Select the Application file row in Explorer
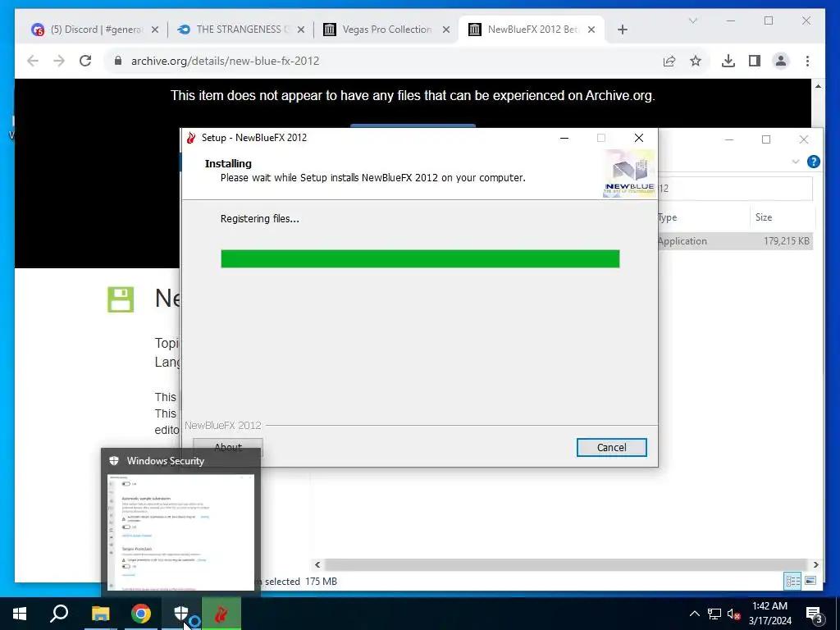 736,241
